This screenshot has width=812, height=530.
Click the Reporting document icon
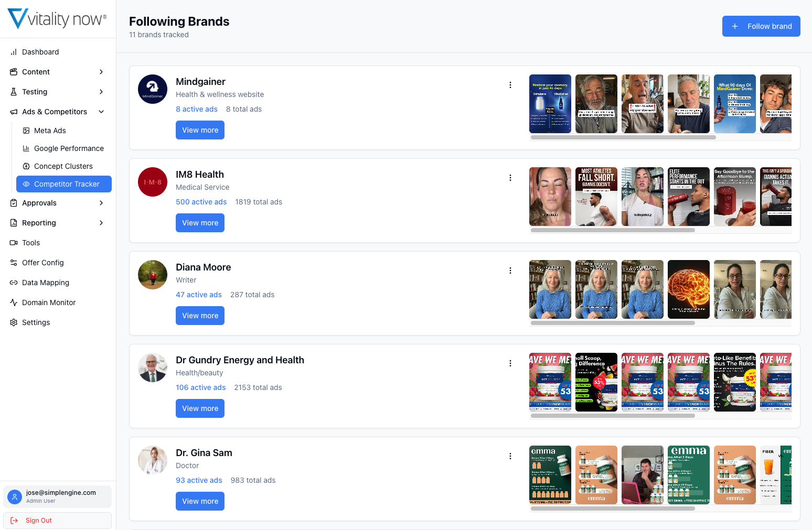click(x=14, y=223)
